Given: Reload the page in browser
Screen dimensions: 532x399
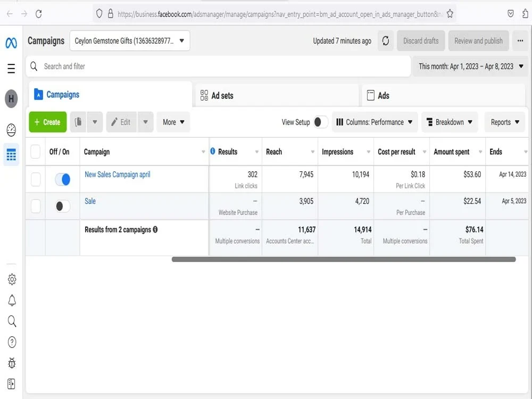Looking at the screenshot, I should point(39,14).
